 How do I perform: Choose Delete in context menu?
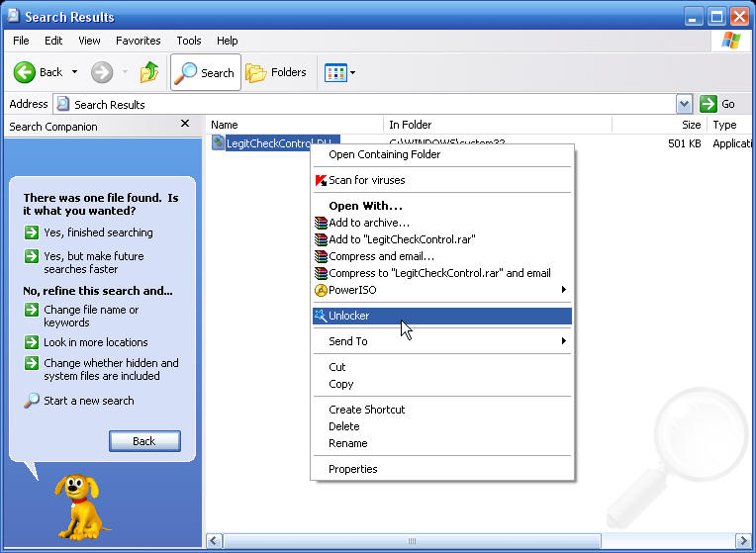[442, 426]
